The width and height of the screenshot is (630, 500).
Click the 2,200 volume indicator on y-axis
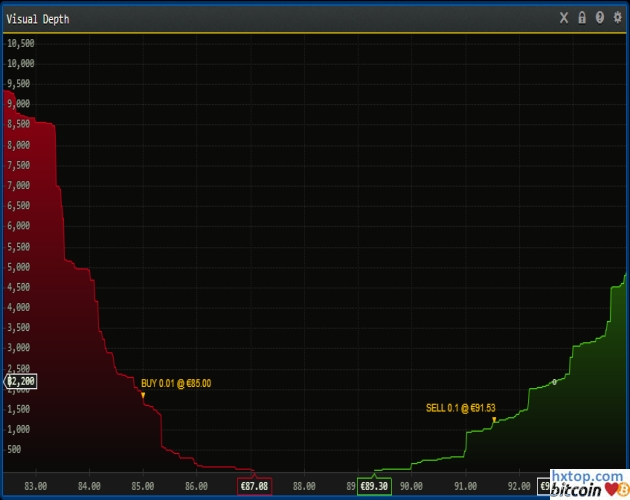[x=21, y=381]
